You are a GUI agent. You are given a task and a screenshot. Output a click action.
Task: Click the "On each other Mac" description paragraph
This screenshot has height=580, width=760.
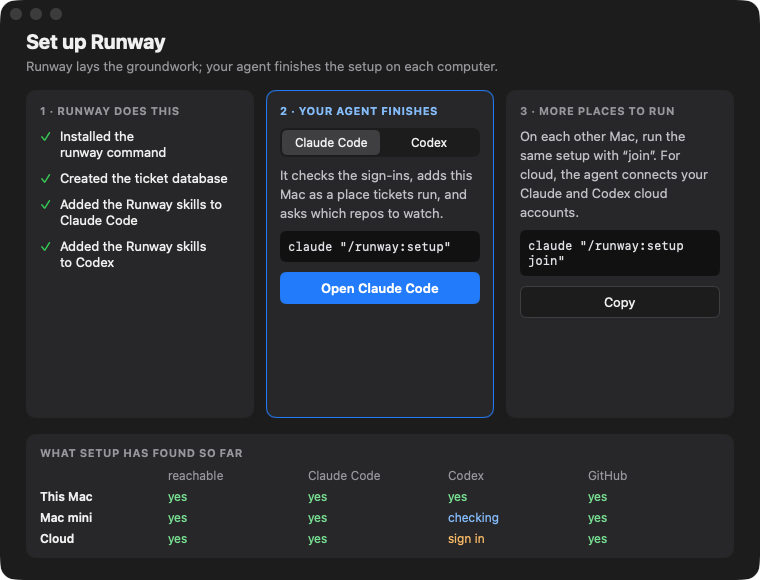[614, 174]
